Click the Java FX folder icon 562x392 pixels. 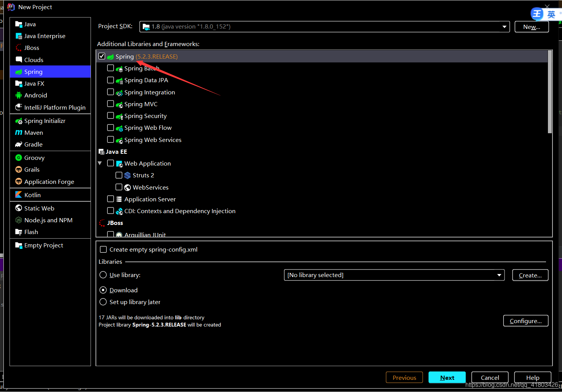tap(19, 84)
